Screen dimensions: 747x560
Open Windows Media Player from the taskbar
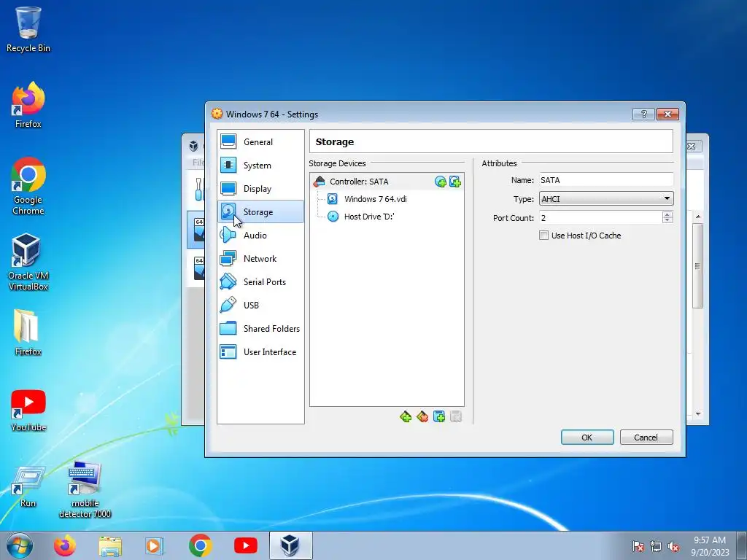(x=154, y=545)
